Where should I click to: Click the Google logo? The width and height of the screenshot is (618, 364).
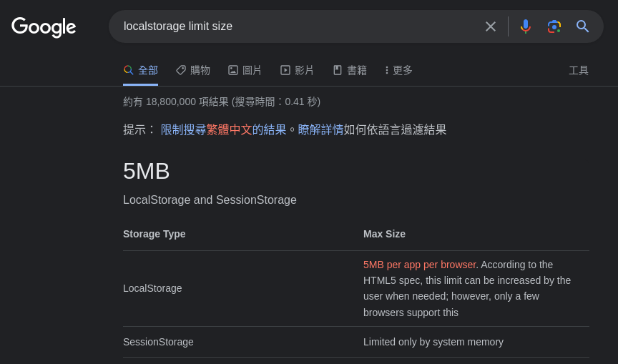tap(44, 26)
